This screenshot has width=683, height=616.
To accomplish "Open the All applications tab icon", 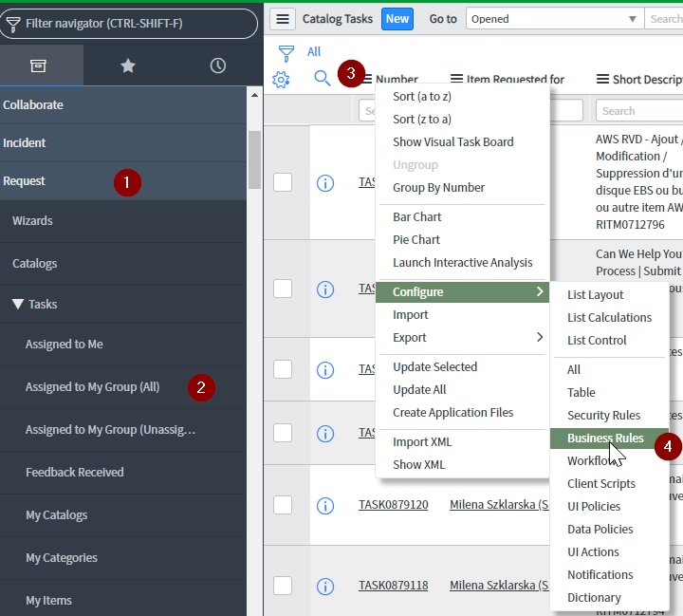I will pyautogui.click(x=38, y=65).
